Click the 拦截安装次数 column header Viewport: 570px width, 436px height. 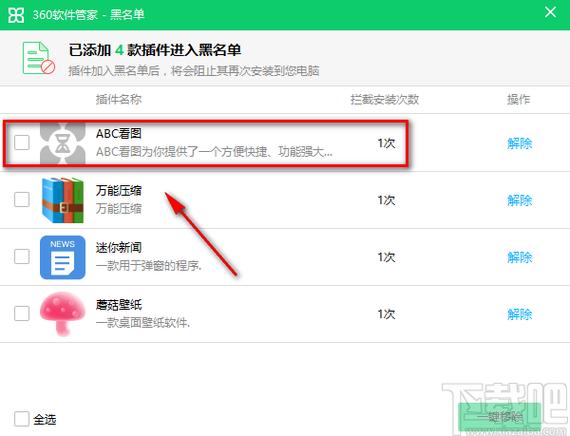pyautogui.click(x=385, y=99)
